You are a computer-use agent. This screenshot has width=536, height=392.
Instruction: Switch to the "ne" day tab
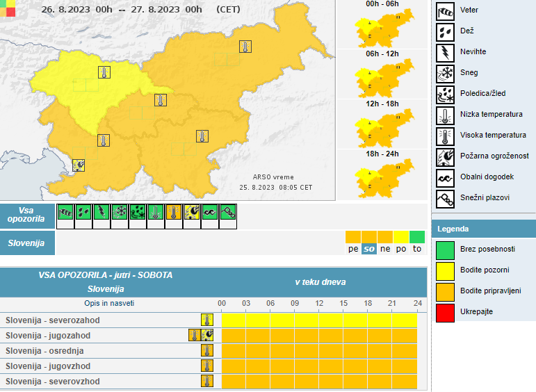pos(384,249)
